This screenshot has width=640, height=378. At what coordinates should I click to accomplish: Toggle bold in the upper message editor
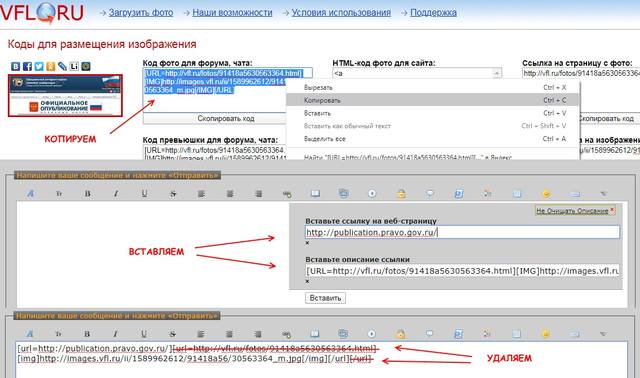(88, 194)
